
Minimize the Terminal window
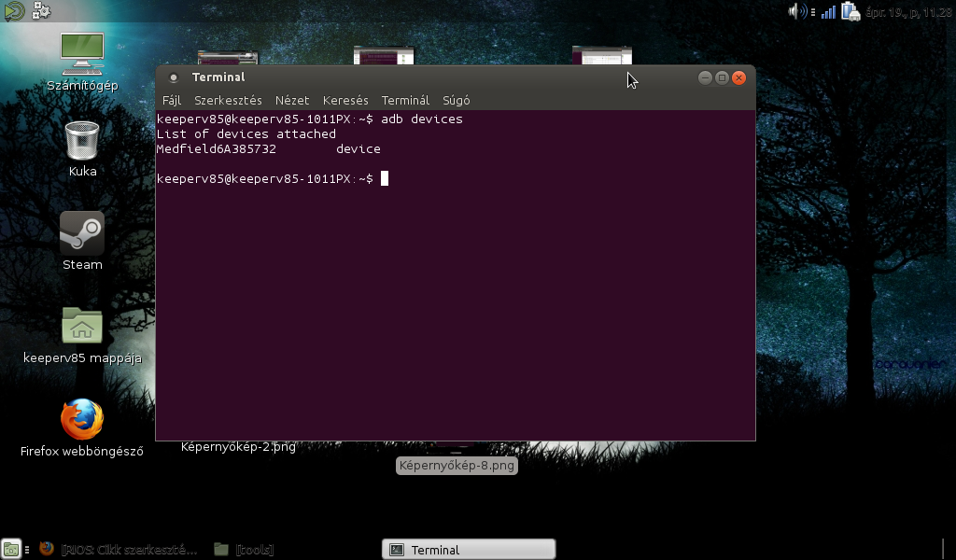(705, 77)
